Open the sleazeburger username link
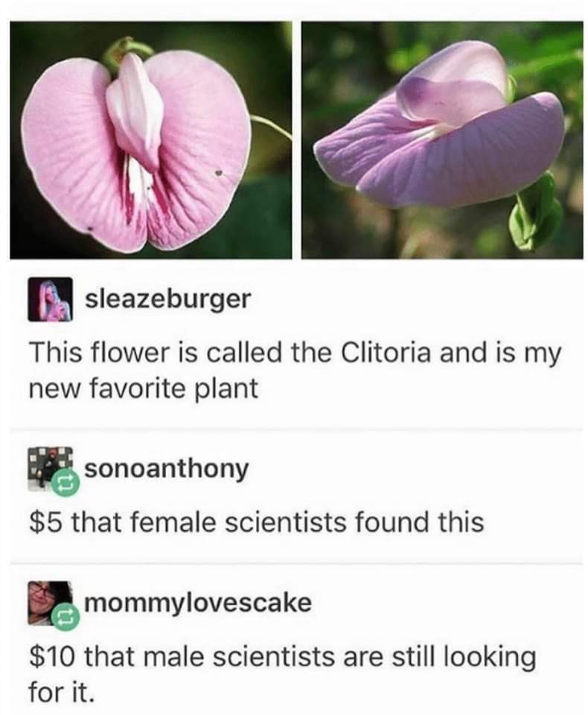Screen dimensions: 588x715 (x=168, y=299)
